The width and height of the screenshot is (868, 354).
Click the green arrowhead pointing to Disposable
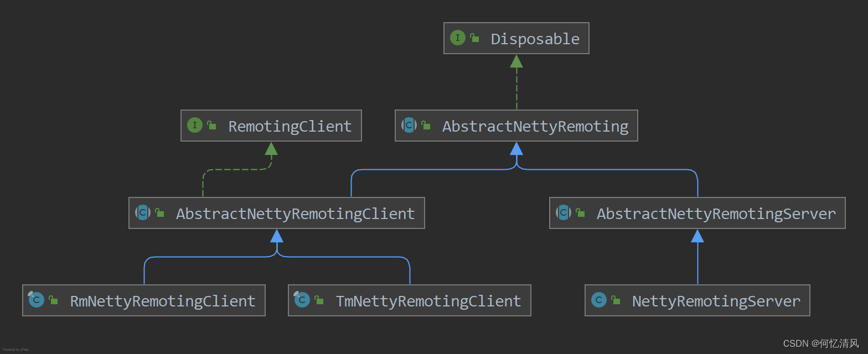click(x=516, y=61)
